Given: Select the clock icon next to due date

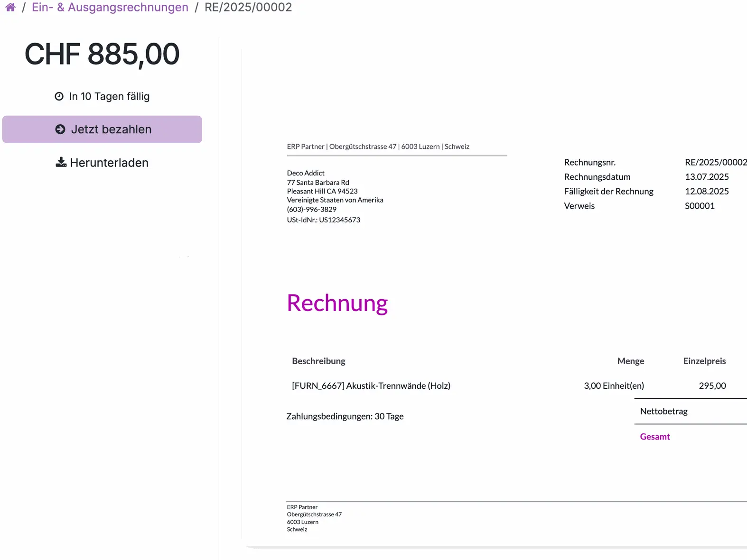Looking at the screenshot, I should (x=58, y=96).
